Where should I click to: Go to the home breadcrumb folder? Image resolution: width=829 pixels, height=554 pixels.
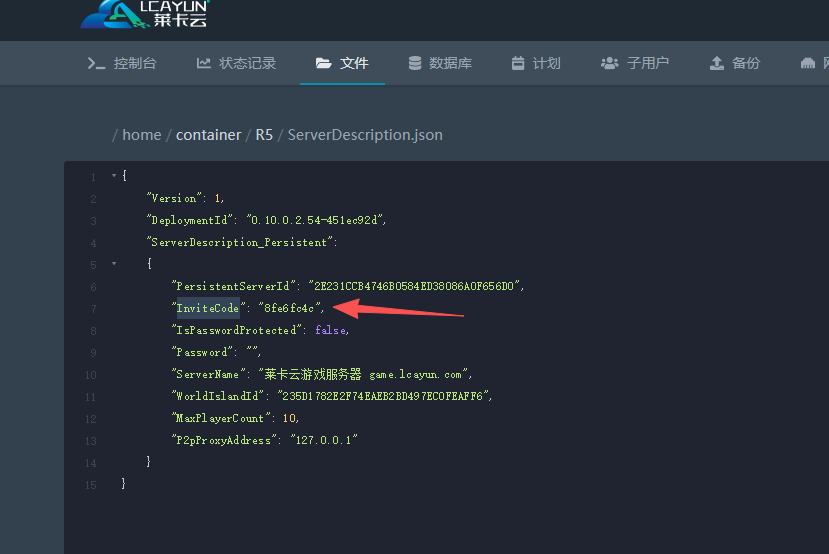[x=141, y=135]
